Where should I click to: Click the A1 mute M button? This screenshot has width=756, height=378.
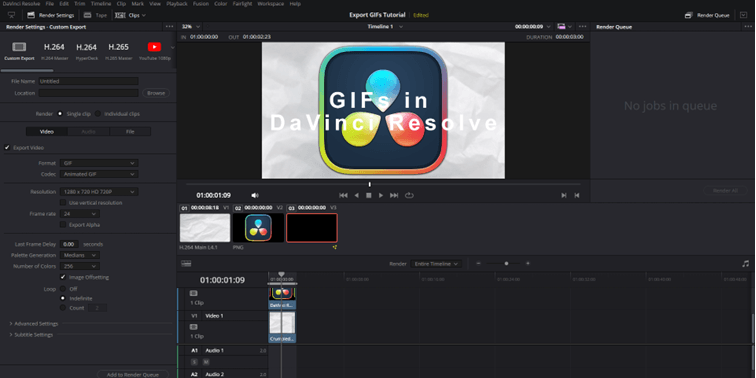(206, 362)
